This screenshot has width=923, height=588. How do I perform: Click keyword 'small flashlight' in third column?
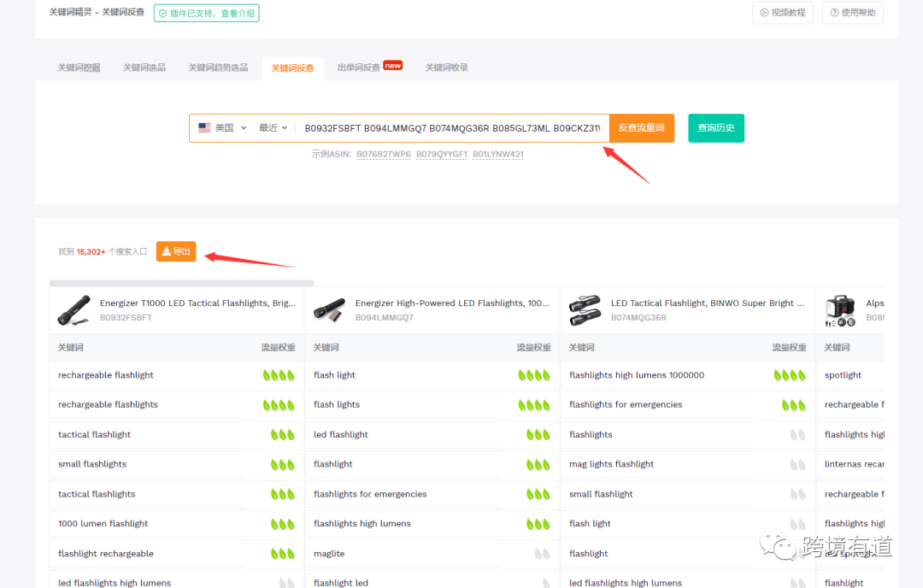pos(601,494)
